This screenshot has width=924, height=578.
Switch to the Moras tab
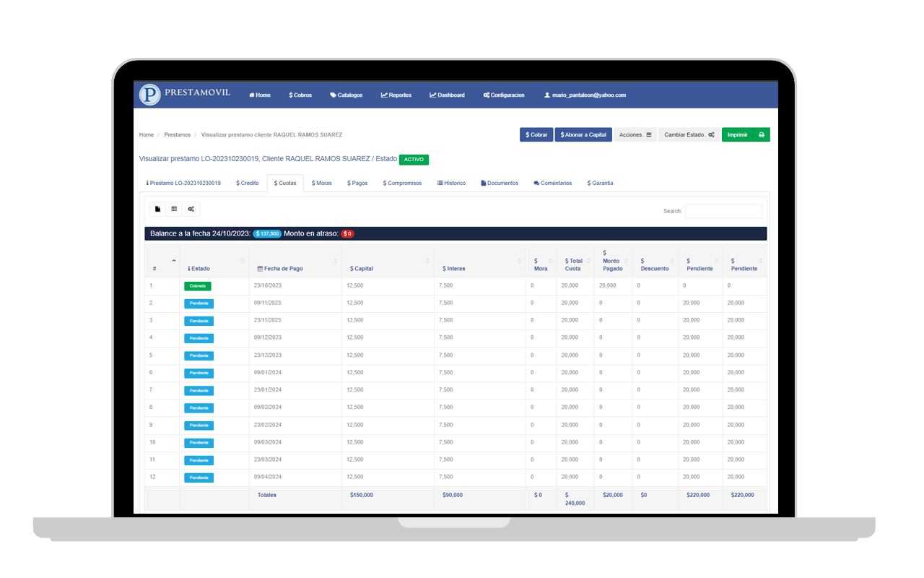(x=322, y=183)
